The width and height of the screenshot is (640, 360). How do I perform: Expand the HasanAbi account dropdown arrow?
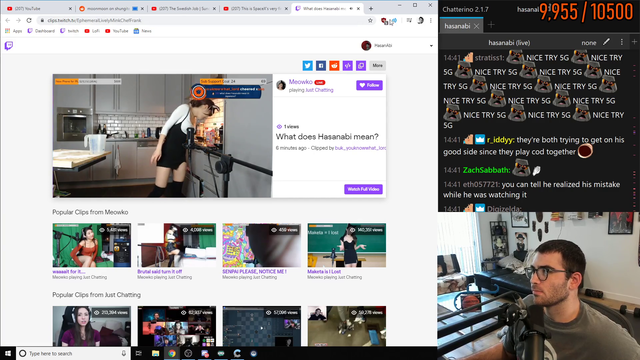[431, 46]
